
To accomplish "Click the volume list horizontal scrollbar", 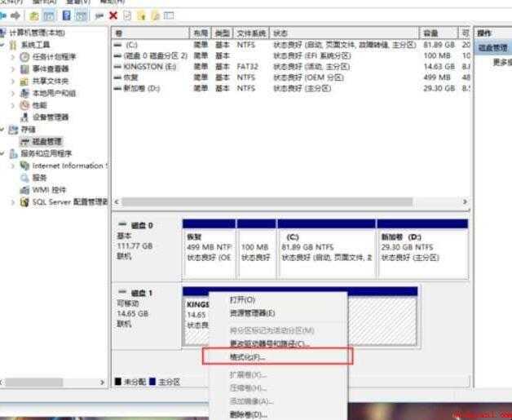I will [290, 201].
